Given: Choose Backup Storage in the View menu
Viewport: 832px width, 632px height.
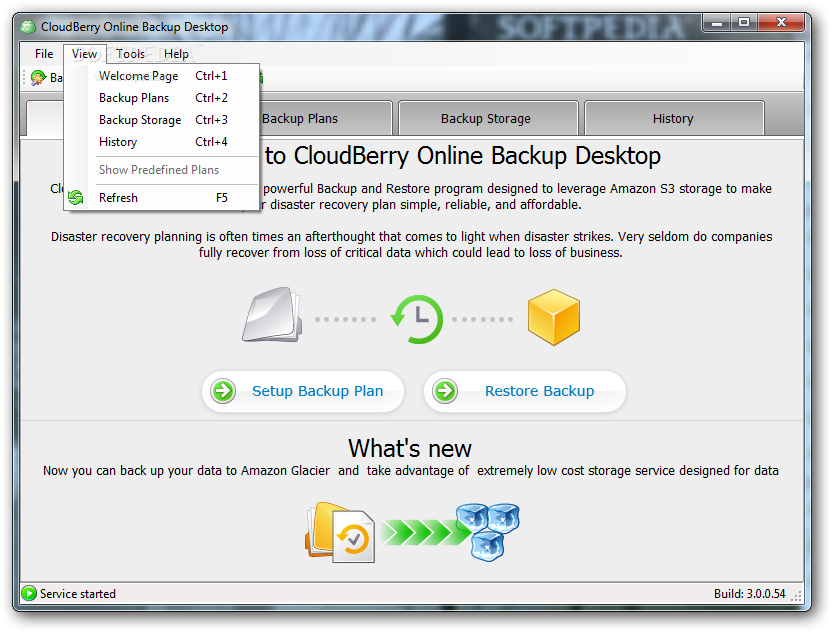Looking at the screenshot, I should 162,120.
